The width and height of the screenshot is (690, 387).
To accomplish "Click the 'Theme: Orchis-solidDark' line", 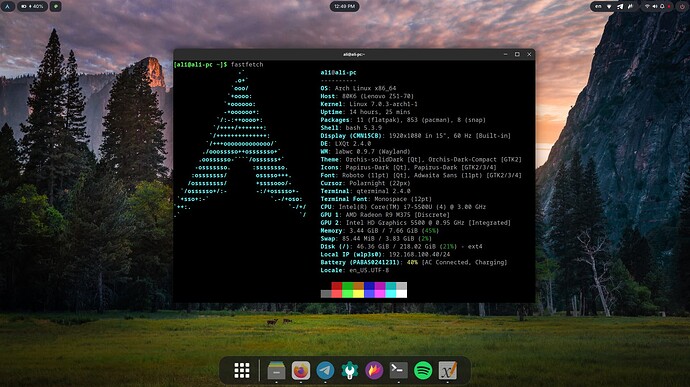I will [421, 159].
